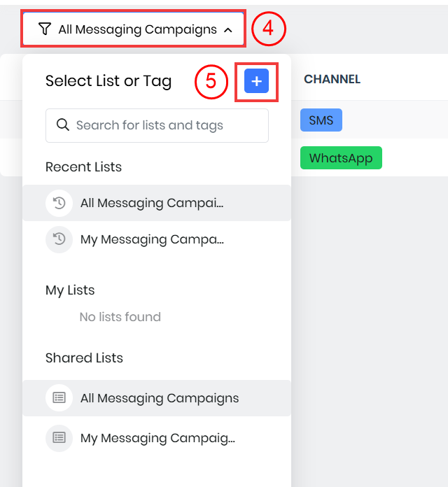The height and width of the screenshot is (487, 448).
Task: Choose shared list All Messaging Campaigns
Action: (x=160, y=398)
